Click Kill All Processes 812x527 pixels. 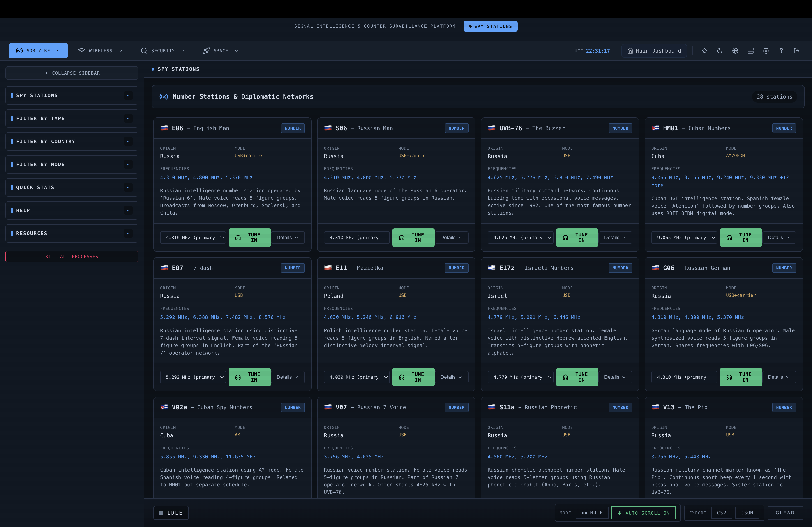(72, 256)
